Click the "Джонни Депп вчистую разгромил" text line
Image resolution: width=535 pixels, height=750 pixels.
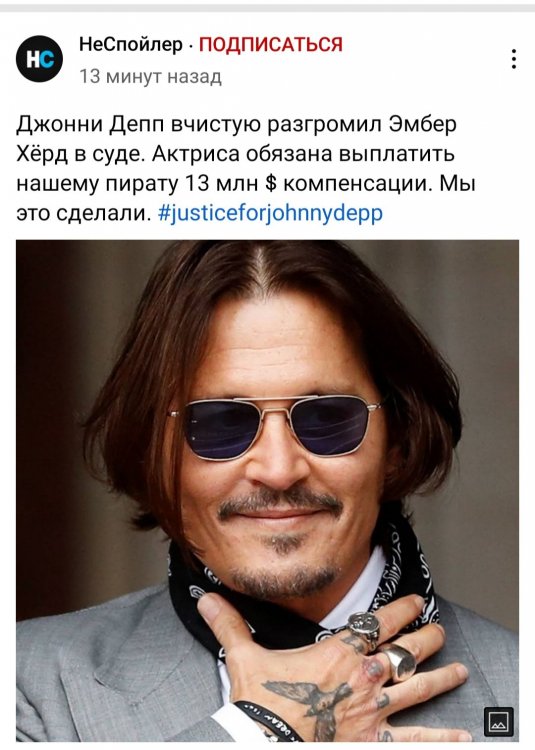pyautogui.click(x=200, y=124)
